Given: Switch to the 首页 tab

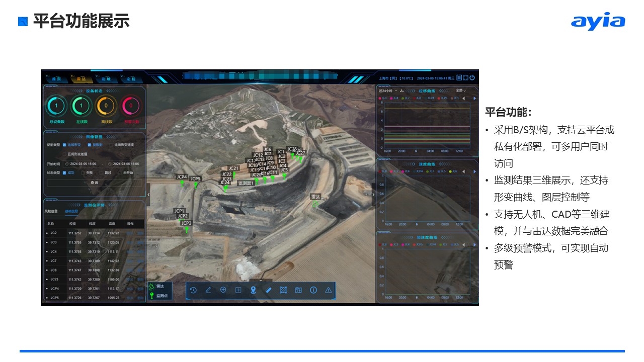Looking at the screenshot, I should coord(56,79).
